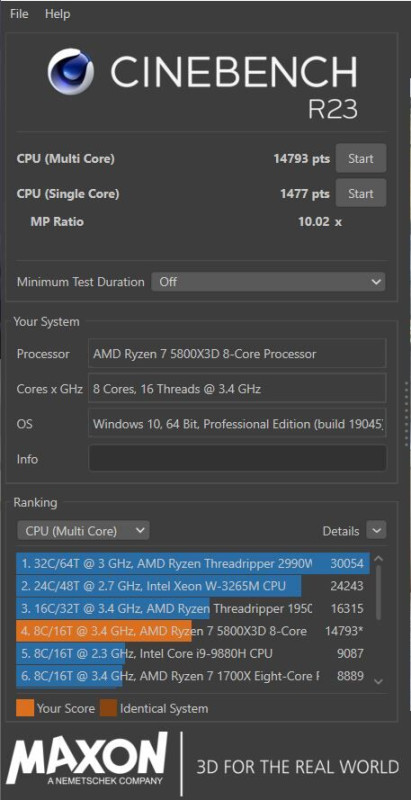Select the Intel Core i9-9880H ranking entry
Viewport: 411px width, 800px height.
193,654
